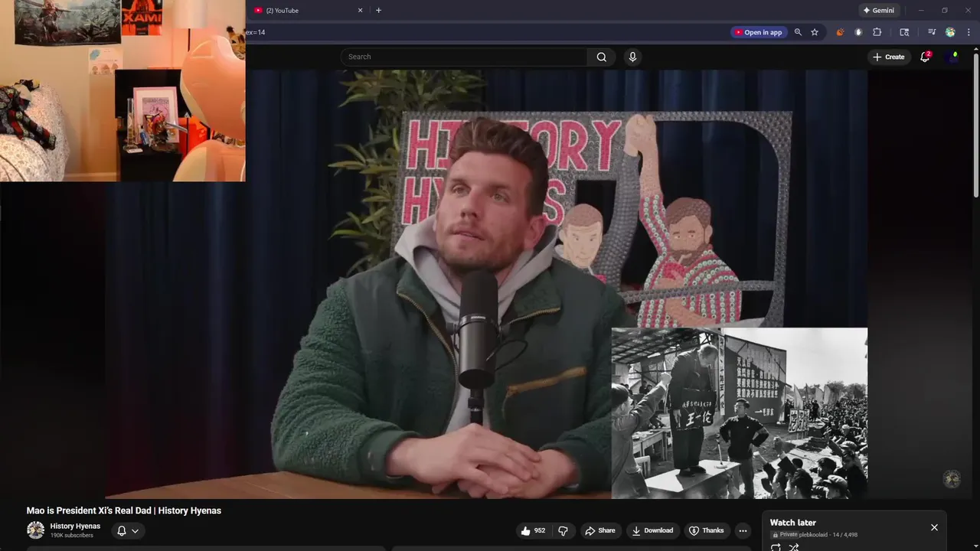Open Chrome three-dot menu
The width and height of the screenshot is (980, 551).
969,32
